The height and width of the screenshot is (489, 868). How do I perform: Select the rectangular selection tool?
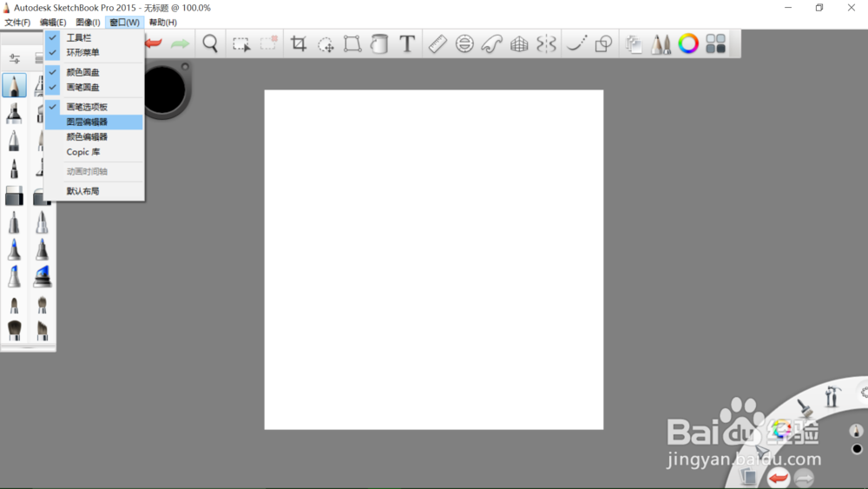tap(240, 43)
